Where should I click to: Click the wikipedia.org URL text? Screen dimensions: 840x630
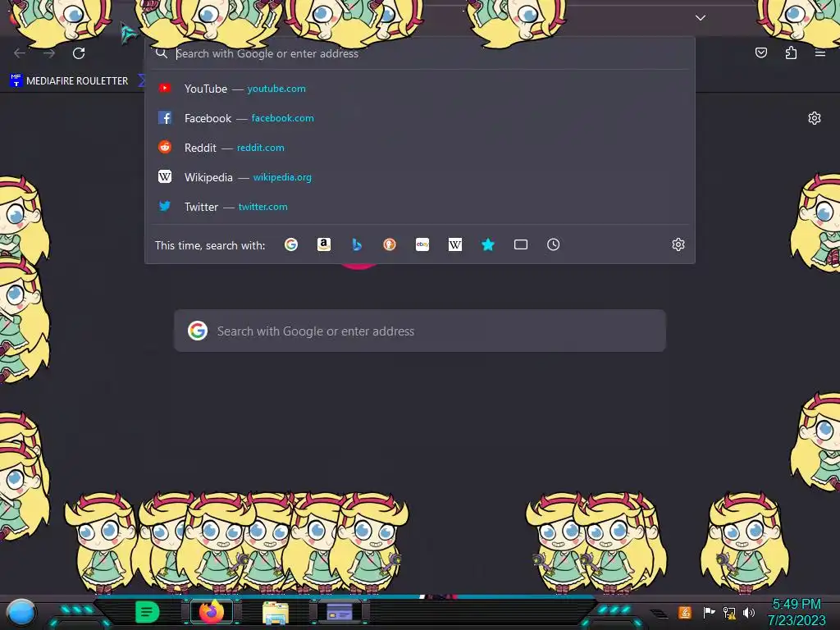282,177
